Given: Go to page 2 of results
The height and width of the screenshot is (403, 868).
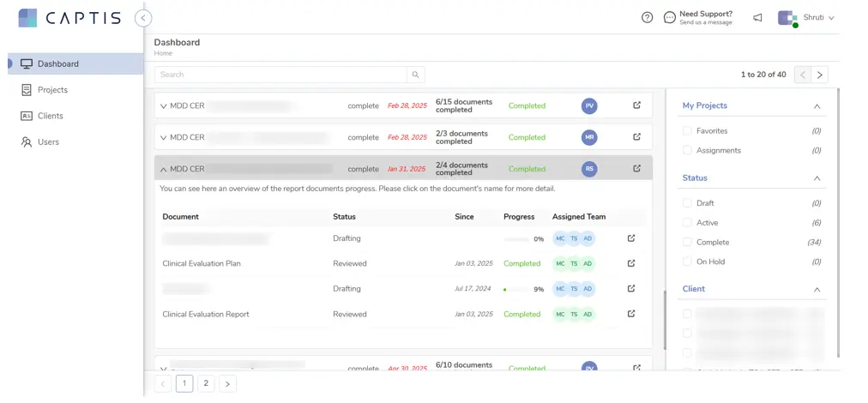Looking at the screenshot, I should (x=206, y=383).
